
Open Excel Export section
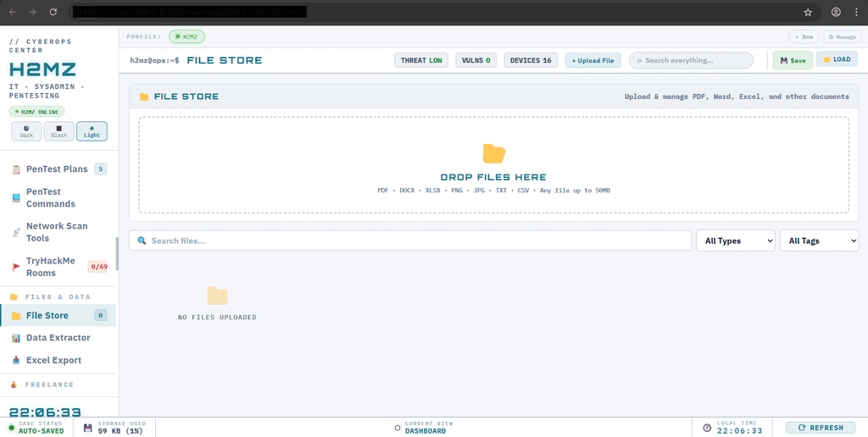click(58, 360)
